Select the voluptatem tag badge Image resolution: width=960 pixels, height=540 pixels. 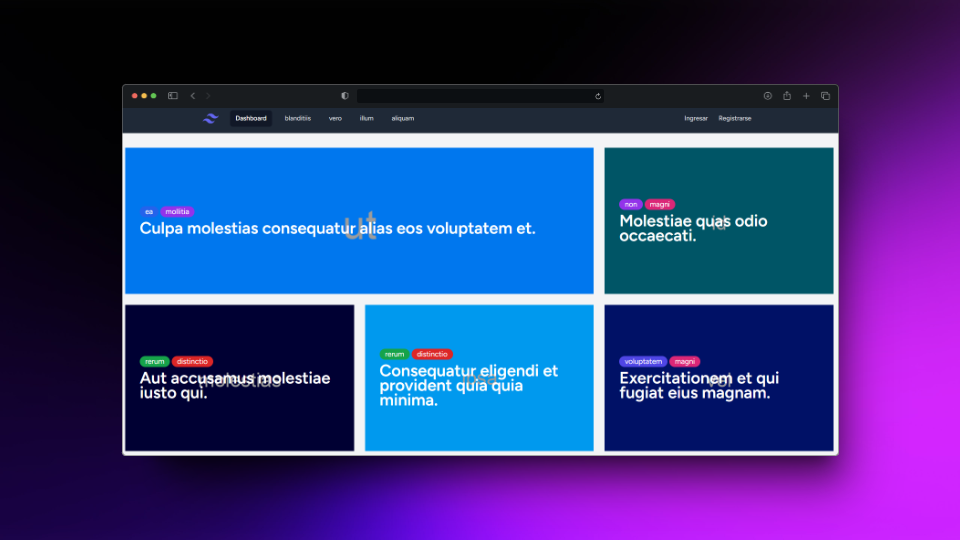pyautogui.click(x=643, y=362)
